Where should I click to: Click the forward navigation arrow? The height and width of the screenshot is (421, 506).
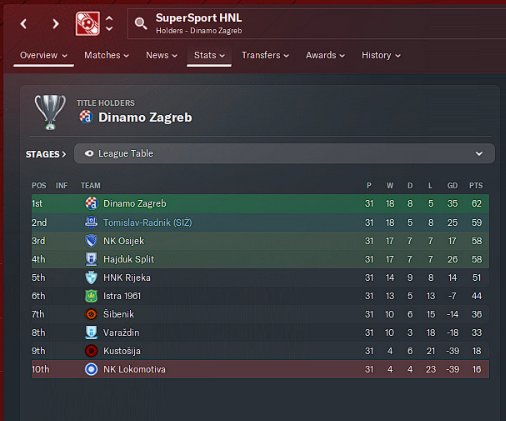(55, 24)
